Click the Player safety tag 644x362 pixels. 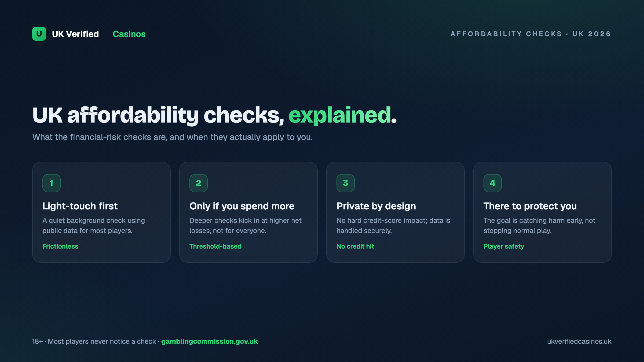pos(504,246)
